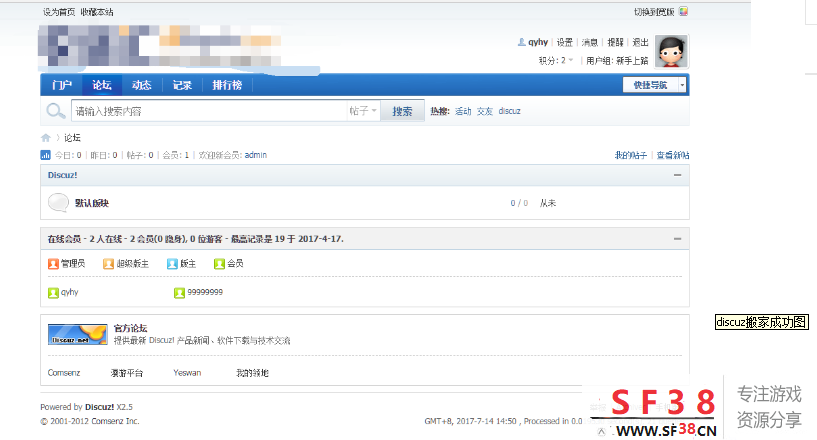The height and width of the screenshot is (440, 817).
Task: Open the user avatar picture
Action: tap(672, 51)
